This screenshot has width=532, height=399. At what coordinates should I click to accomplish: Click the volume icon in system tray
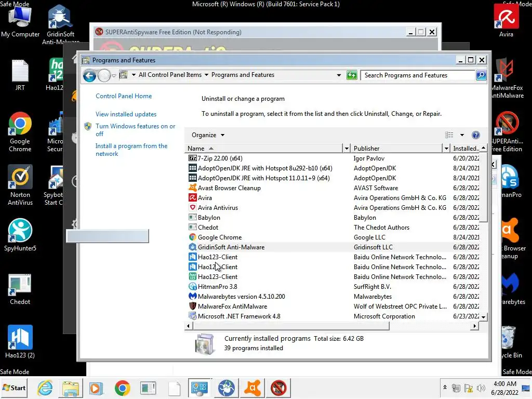click(x=481, y=388)
